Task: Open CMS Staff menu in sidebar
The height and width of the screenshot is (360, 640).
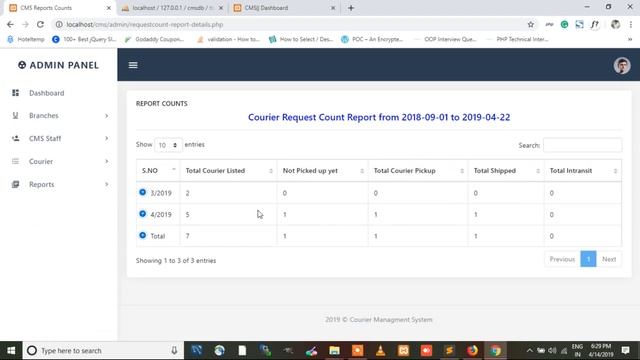Action: (x=45, y=138)
